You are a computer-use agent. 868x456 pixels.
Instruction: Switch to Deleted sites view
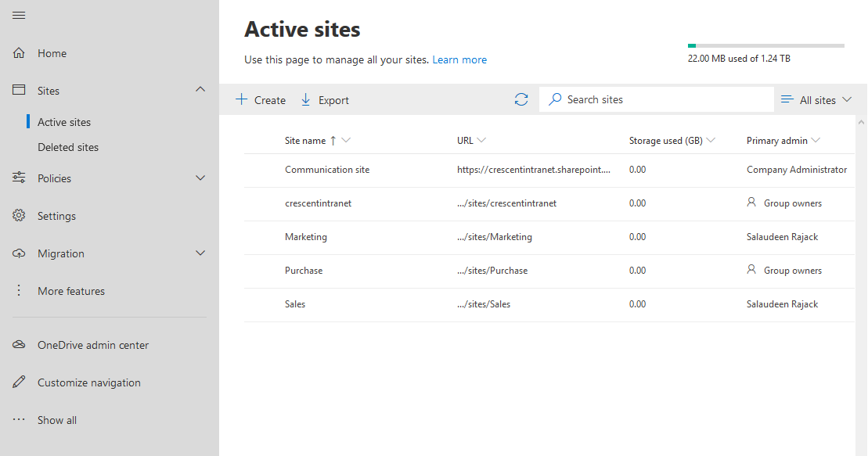pos(68,147)
